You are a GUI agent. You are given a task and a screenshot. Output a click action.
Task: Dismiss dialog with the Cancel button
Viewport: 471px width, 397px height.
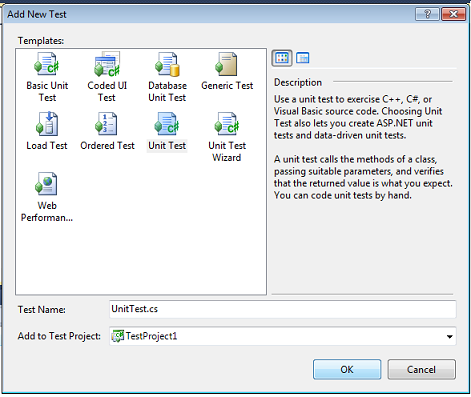[421, 369]
